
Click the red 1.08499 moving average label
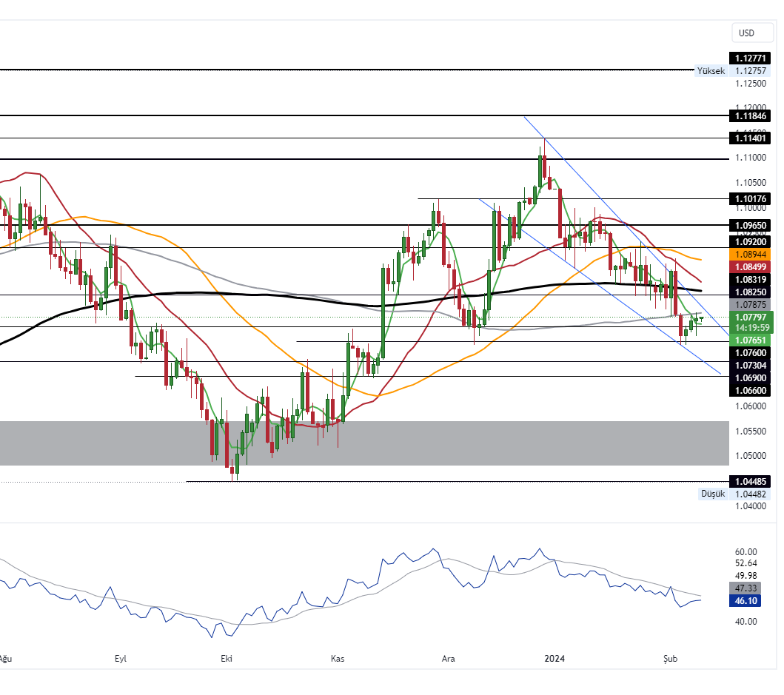click(x=751, y=266)
